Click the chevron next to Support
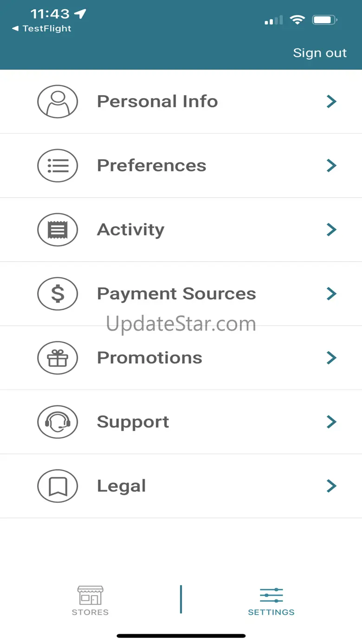 click(331, 422)
